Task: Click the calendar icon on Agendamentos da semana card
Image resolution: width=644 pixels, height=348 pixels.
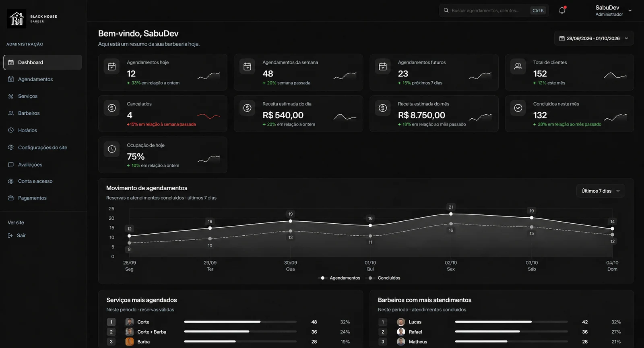Action: pyautogui.click(x=248, y=67)
